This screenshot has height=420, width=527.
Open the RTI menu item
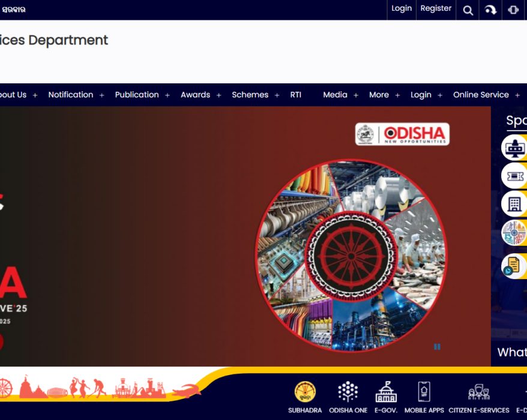[296, 95]
